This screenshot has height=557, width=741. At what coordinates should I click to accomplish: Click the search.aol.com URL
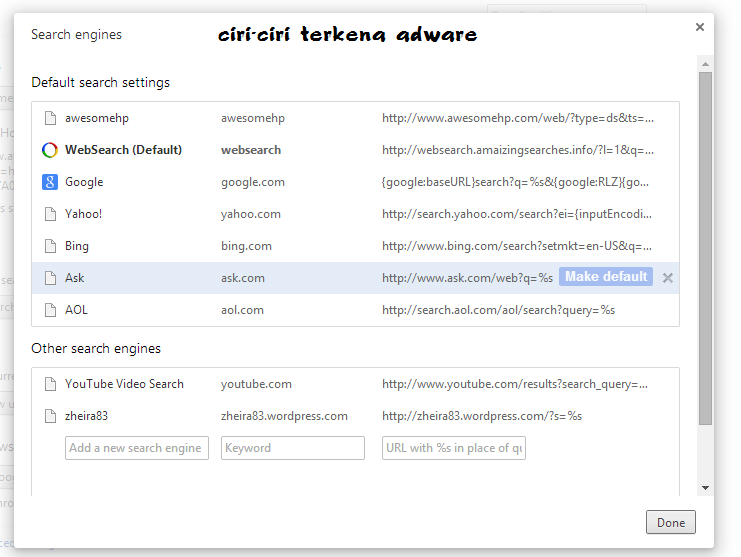coord(499,310)
